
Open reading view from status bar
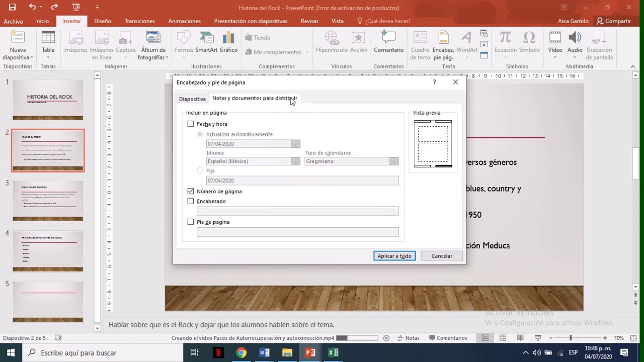click(x=520, y=338)
